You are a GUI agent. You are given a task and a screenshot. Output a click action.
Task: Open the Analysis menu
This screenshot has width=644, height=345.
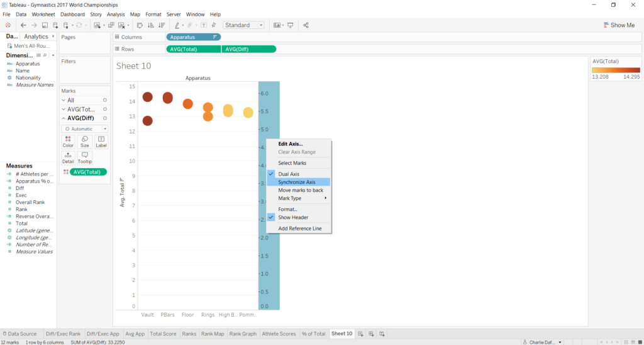[116, 14]
